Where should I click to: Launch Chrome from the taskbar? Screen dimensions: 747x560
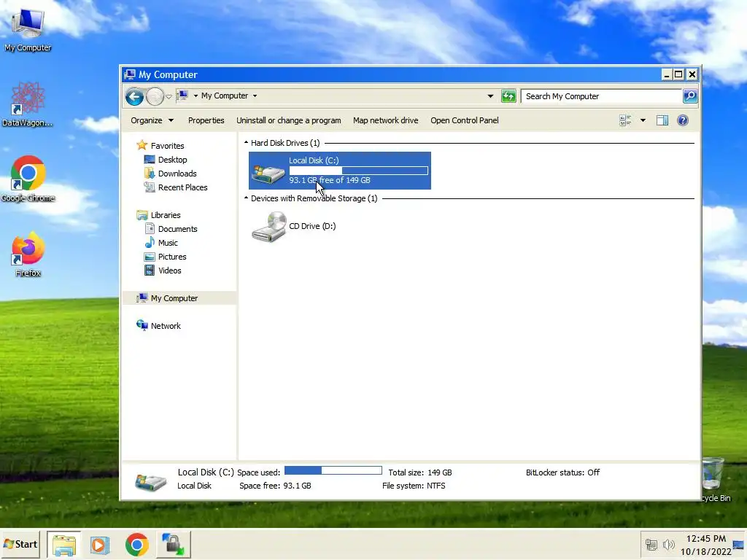tap(136, 545)
